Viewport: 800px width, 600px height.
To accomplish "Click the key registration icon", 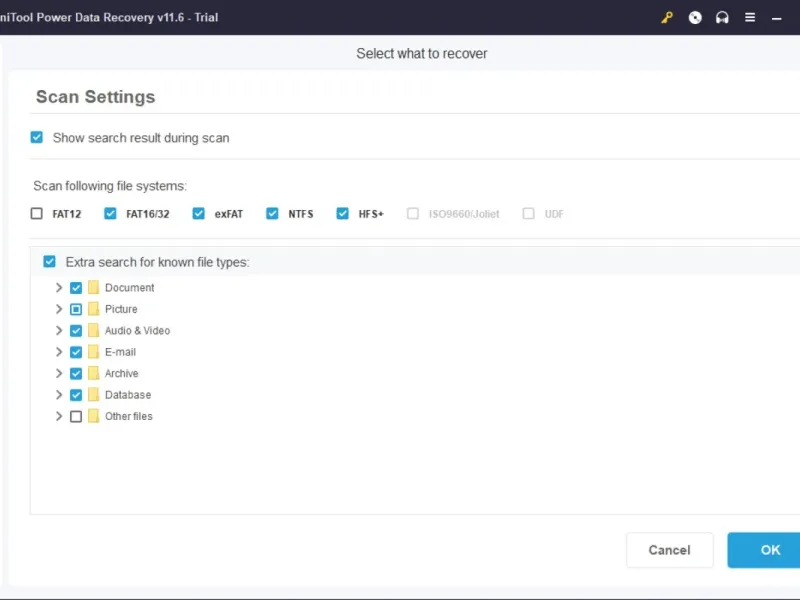I will point(667,18).
